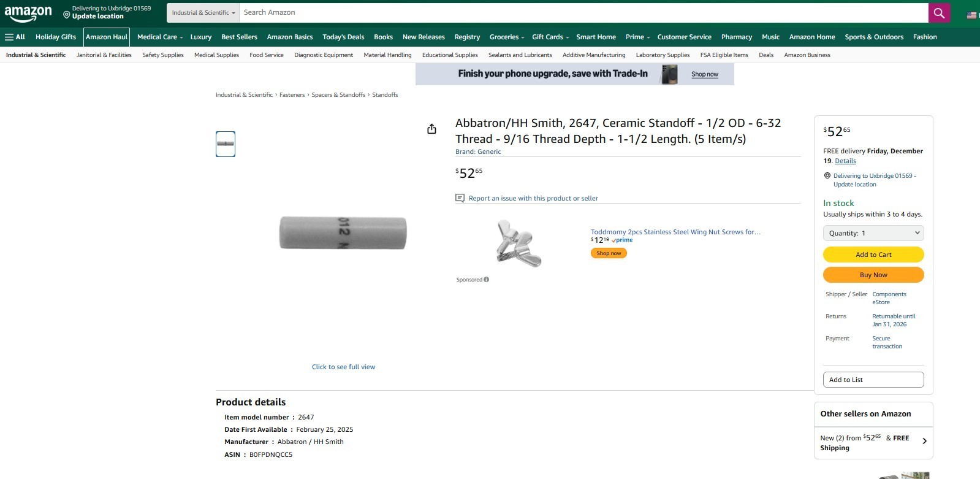Screen dimensions: 980x479
Task: Open the Quantity dropdown
Action: pyautogui.click(x=873, y=233)
